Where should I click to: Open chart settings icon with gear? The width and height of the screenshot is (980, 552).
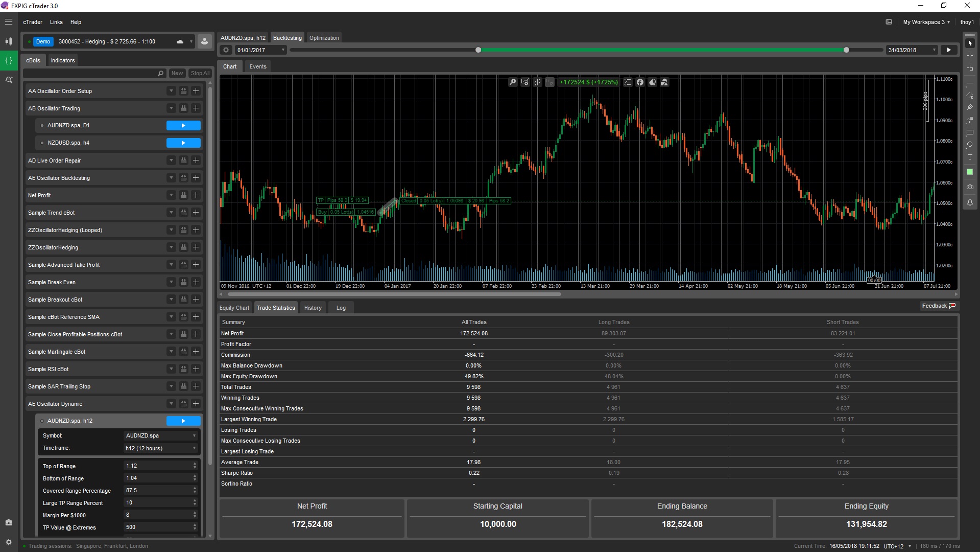coord(525,82)
